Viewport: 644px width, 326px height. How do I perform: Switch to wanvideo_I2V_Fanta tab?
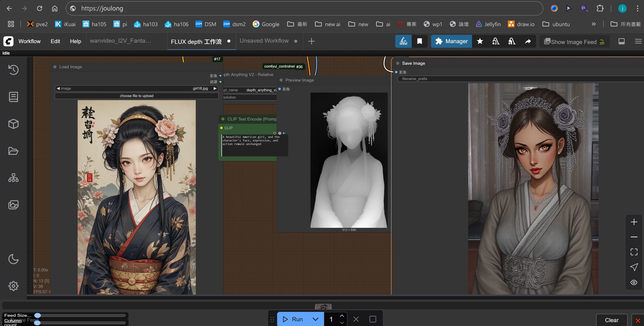click(120, 41)
